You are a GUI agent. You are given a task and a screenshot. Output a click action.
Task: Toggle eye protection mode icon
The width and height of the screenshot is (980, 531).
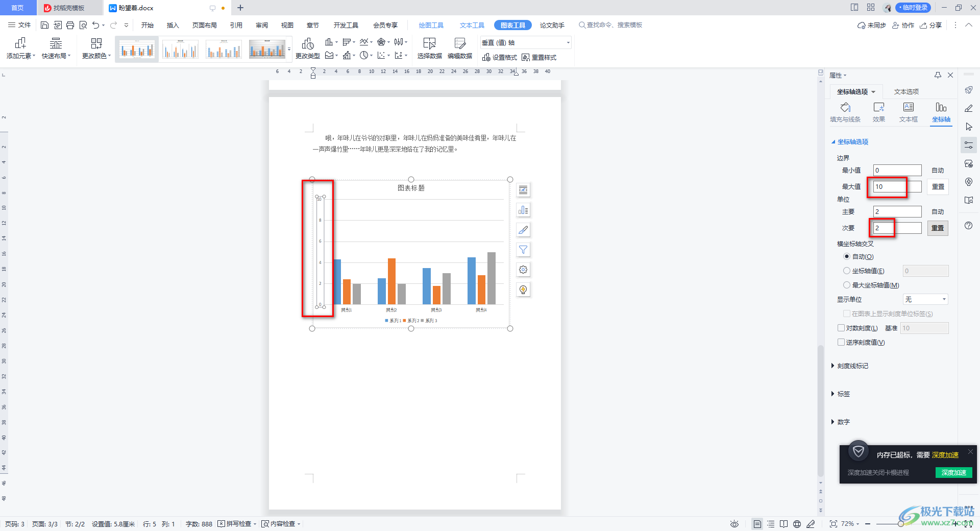click(734, 524)
